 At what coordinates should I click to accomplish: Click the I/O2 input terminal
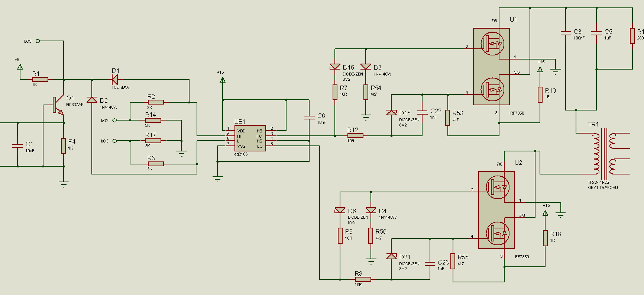click(x=115, y=120)
